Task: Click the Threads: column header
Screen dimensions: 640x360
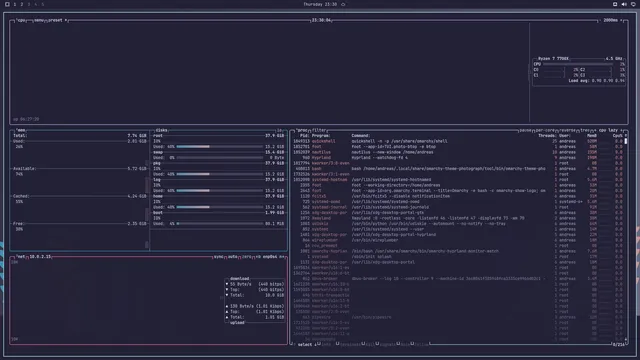Action: point(547,136)
